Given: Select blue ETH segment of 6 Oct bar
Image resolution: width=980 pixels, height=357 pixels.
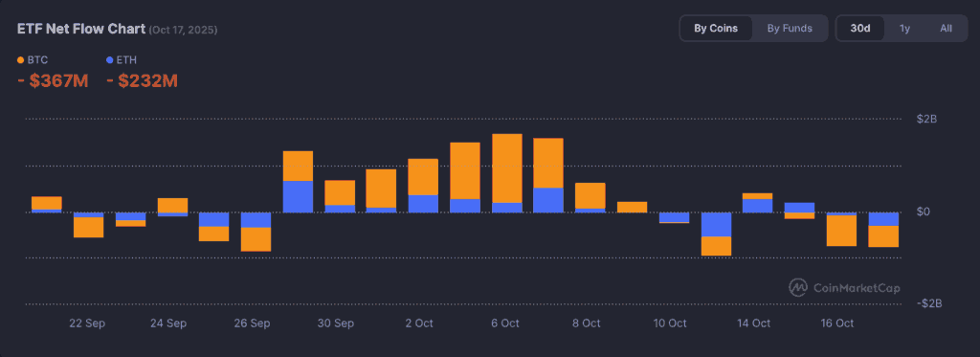Looking at the screenshot, I should (x=507, y=208).
